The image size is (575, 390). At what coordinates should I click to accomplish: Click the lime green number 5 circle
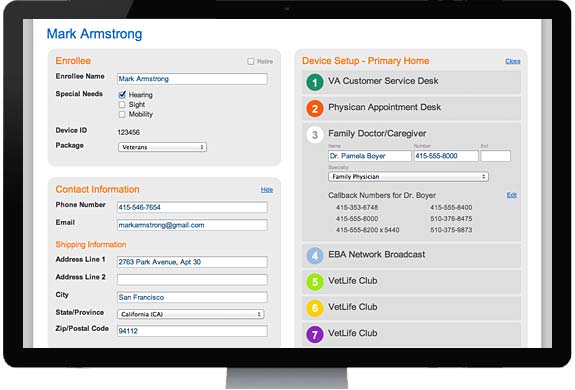pos(315,282)
